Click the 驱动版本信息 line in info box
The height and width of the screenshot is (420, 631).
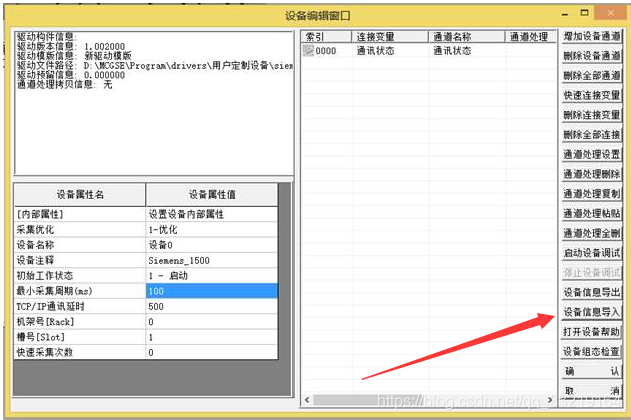(x=71, y=46)
